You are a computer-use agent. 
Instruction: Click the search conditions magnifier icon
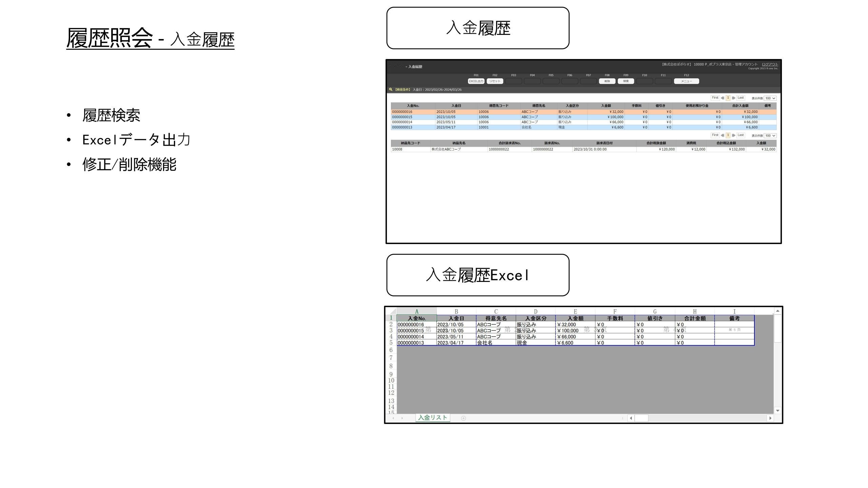[391, 89]
